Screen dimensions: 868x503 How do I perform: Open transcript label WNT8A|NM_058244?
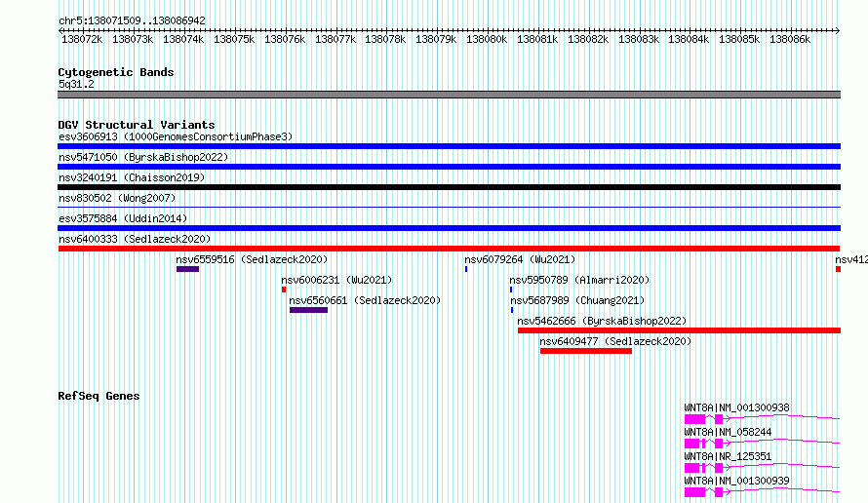[728, 432]
